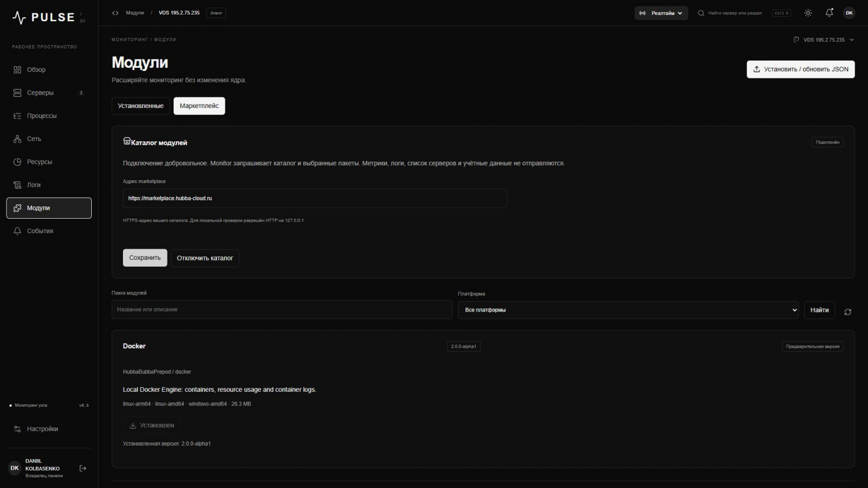Refresh the module catalog list
The width and height of the screenshot is (868, 488).
click(847, 312)
